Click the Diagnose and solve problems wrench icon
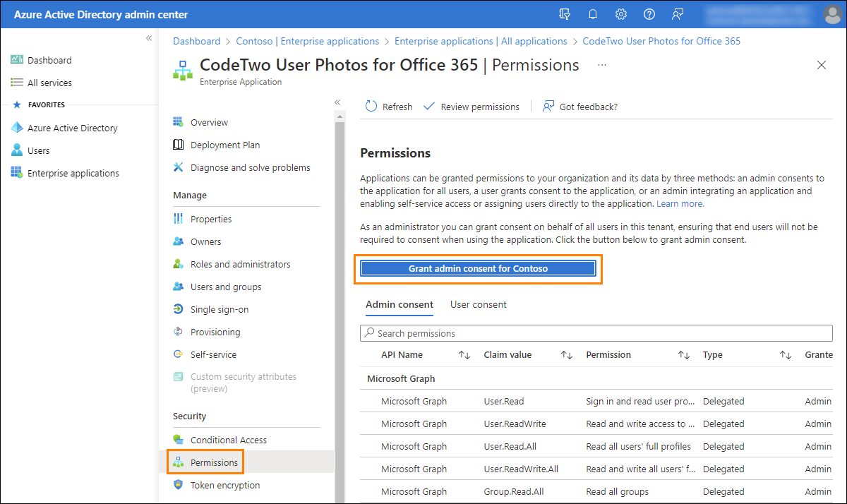The width and height of the screenshot is (847, 504). coord(179,167)
